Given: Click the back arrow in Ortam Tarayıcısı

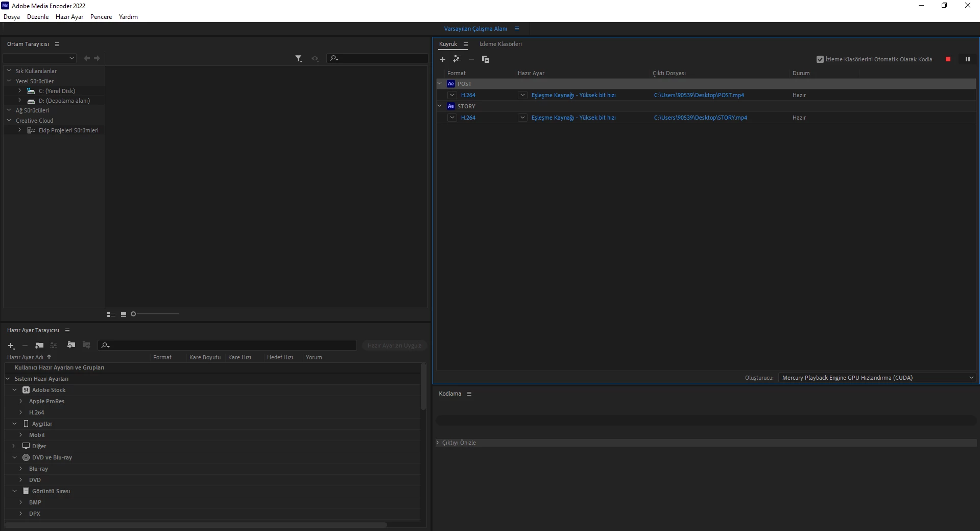Looking at the screenshot, I should (x=87, y=58).
